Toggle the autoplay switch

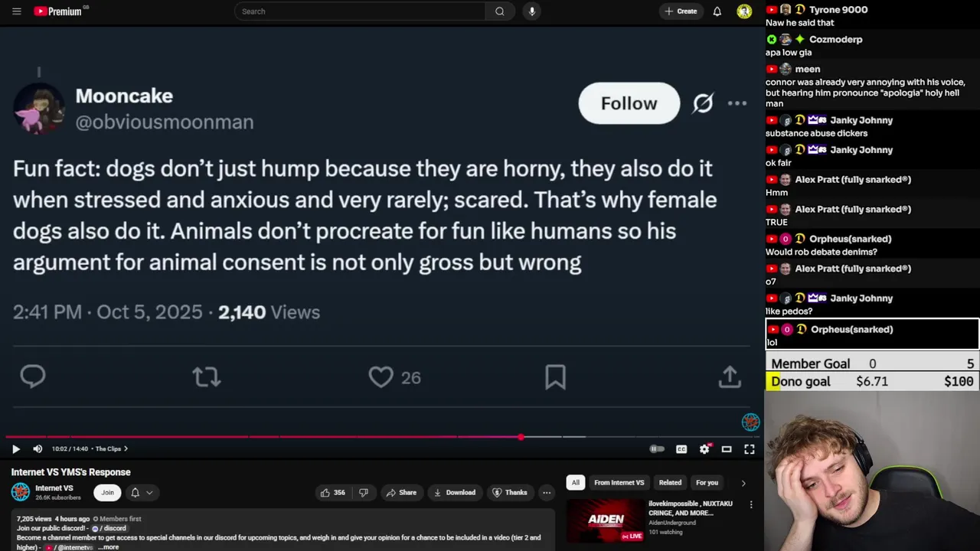coord(657,449)
